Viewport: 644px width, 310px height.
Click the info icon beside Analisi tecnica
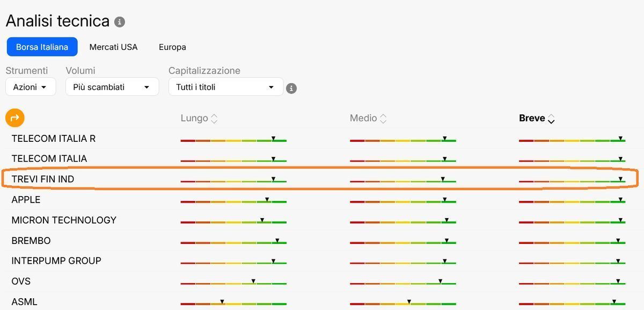120,22
